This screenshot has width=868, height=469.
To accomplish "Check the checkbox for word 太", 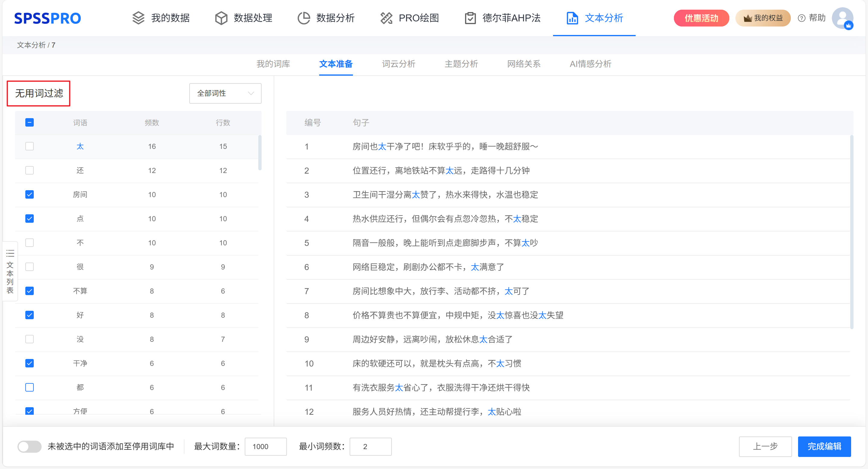I will (x=30, y=146).
